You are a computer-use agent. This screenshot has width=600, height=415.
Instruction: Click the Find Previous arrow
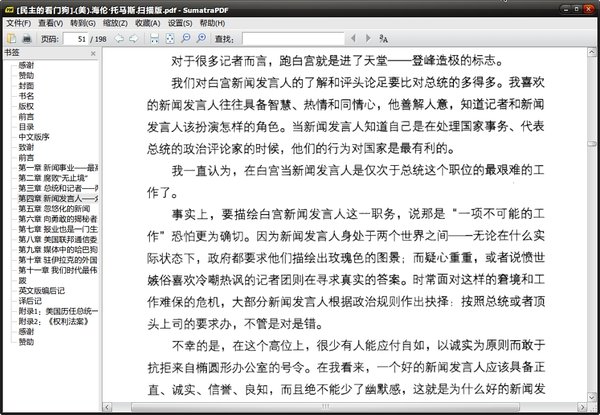tap(353, 38)
